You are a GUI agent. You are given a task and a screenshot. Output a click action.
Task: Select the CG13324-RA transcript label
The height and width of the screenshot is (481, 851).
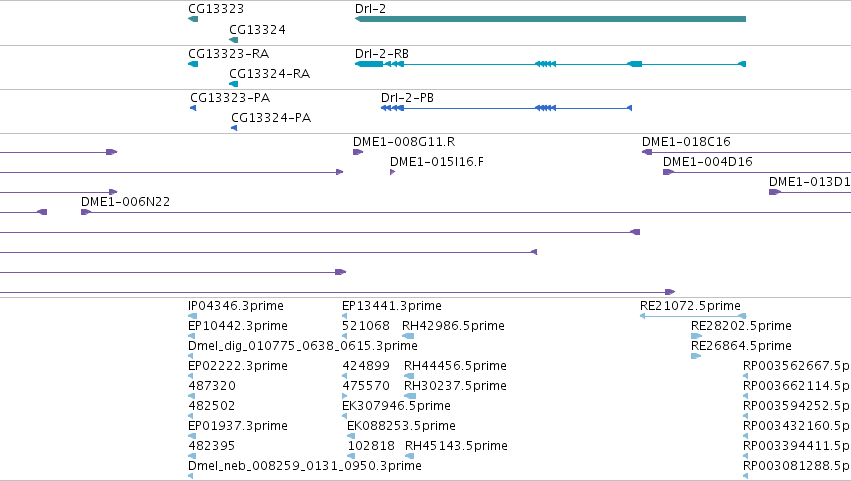tap(269, 74)
